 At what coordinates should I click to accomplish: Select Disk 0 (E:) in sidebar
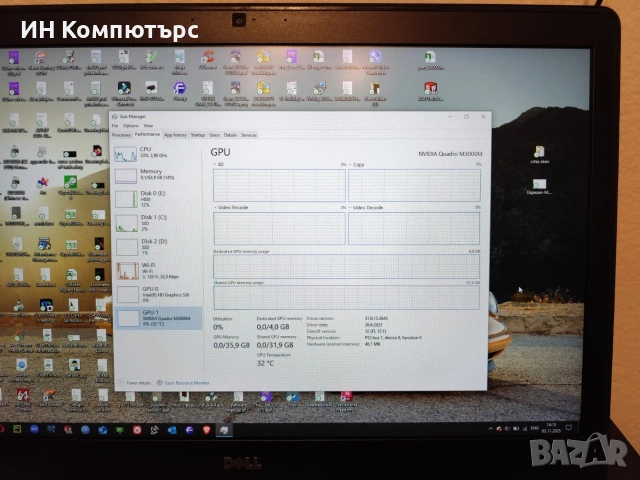[x=158, y=199]
